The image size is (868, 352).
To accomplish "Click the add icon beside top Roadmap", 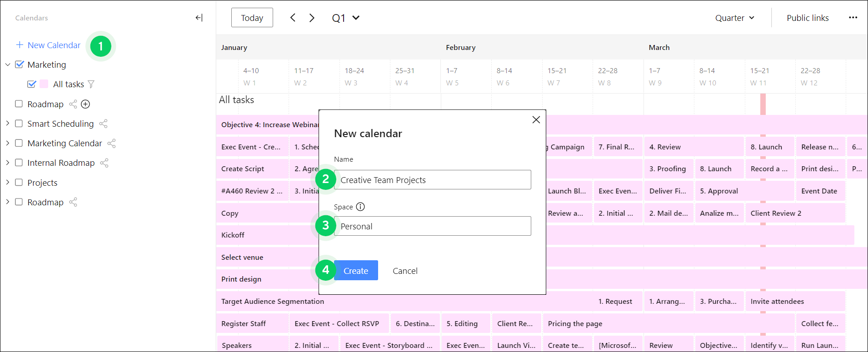I will point(85,104).
